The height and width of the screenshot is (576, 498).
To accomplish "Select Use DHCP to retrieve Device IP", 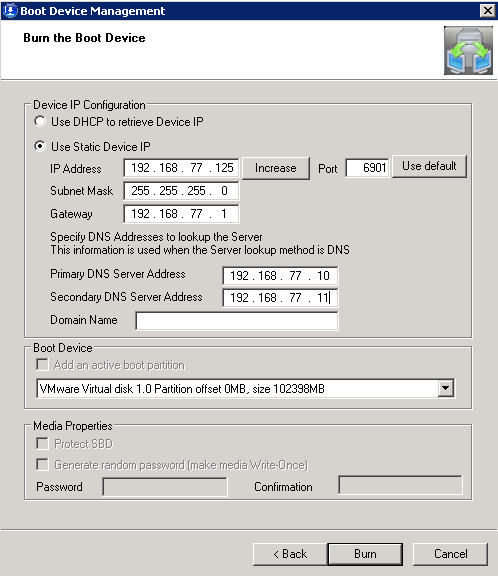I will 40,121.
